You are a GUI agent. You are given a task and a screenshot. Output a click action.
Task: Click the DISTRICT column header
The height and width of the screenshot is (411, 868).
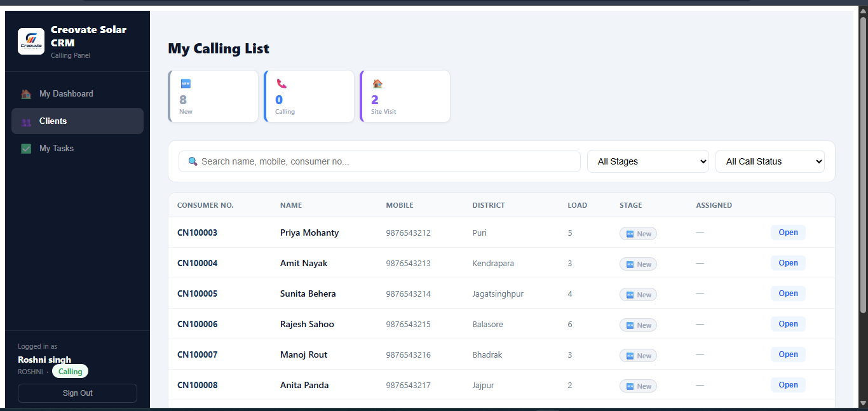tap(489, 205)
